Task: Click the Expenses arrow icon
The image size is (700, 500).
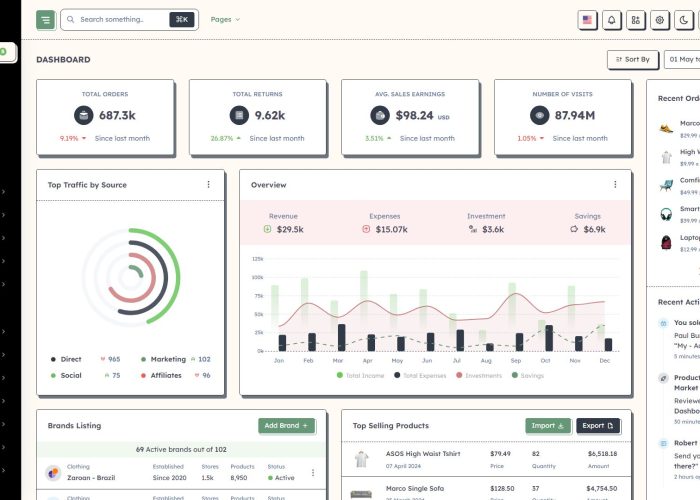Action: 366,229
